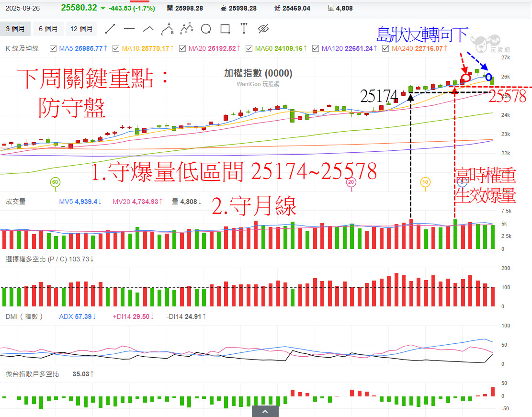Pick the angle/polyline drawing tool
Screen dimensions: 532x417
coord(148,29)
